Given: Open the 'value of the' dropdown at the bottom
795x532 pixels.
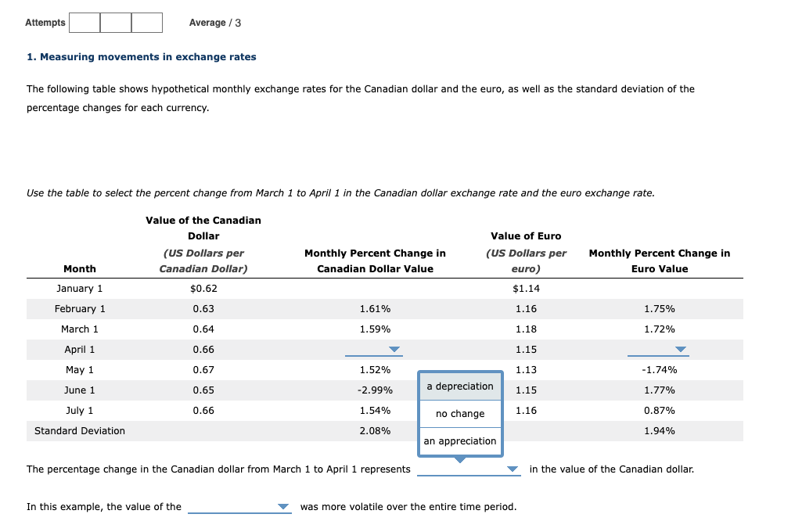Looking at the screenshot, I should (239, 506).
